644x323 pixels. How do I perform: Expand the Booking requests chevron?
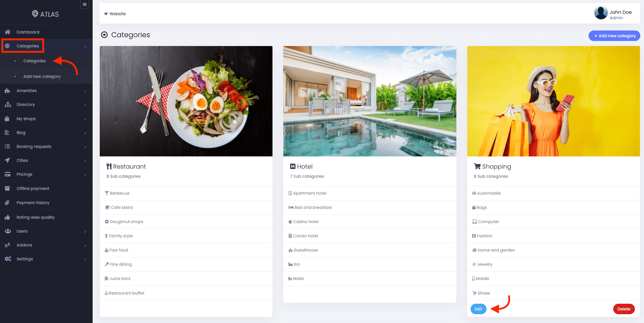tap(85, 147)
